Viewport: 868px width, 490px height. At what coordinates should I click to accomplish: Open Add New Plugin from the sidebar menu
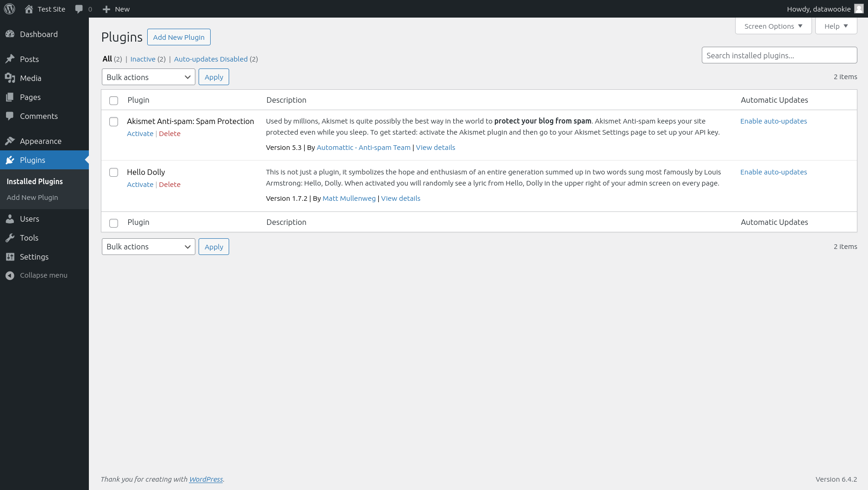(x=32, y=197)
